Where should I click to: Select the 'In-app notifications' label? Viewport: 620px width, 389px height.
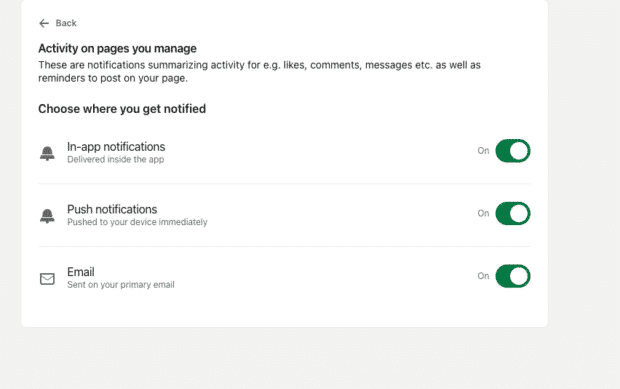click(116, 147)
